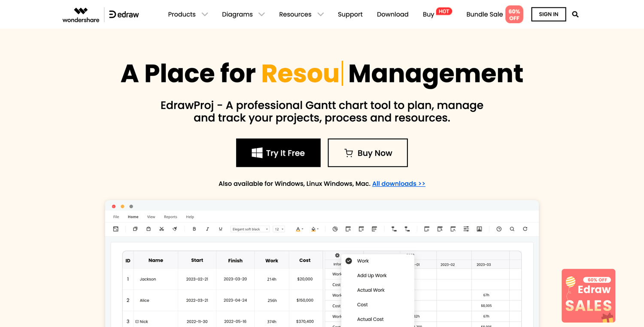Click the Try It Free button

point(278,153)
